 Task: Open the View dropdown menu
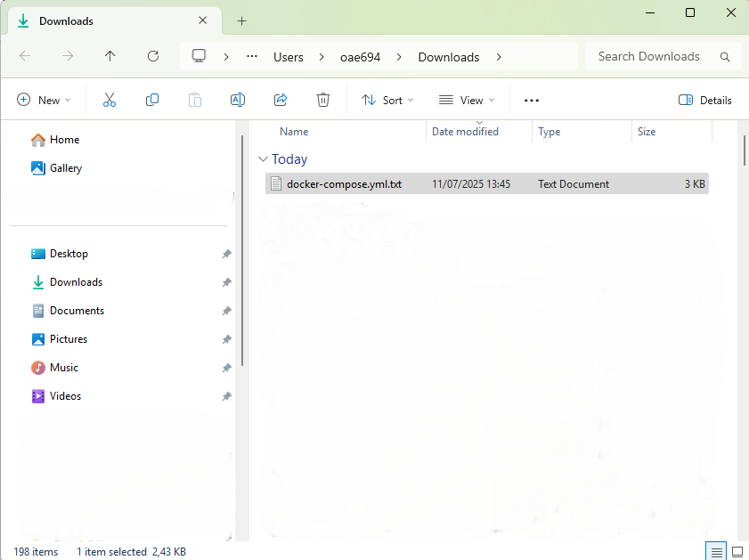tap(467, 101)
